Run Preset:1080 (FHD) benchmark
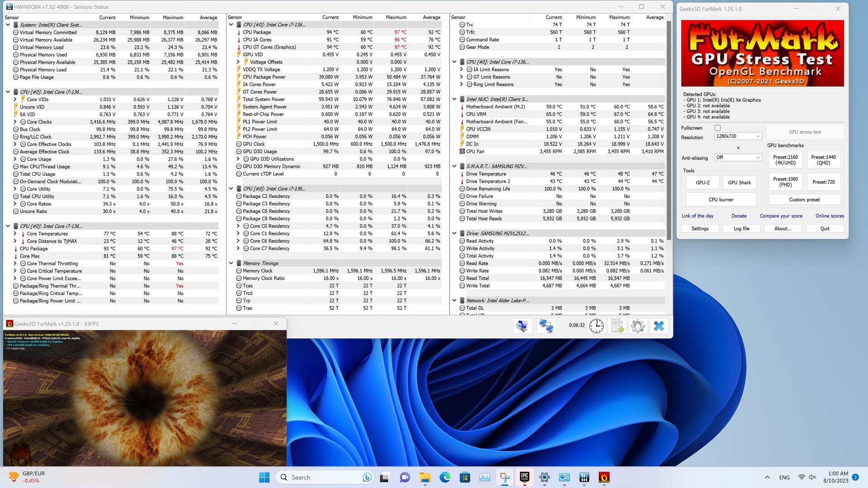The image size is (868, 488). (x=785, y=182)
